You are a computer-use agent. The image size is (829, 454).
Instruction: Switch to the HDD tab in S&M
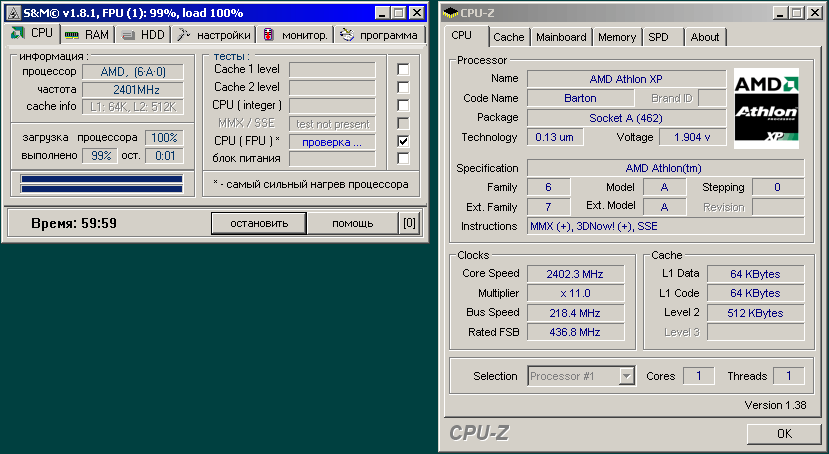pos(143,35)
